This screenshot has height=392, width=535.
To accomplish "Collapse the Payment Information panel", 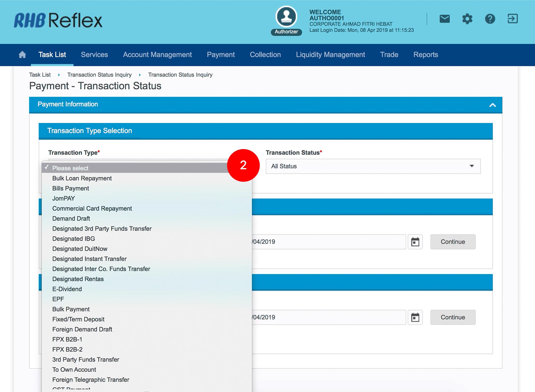I will point(492,105).
